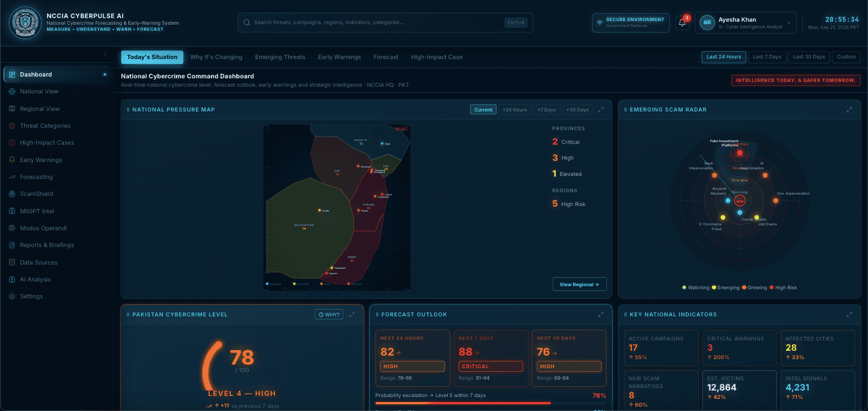This screenshot has width=868, height=411.
Task: Expand the Key National Indicators panel
Action: [x=849, y=315]
